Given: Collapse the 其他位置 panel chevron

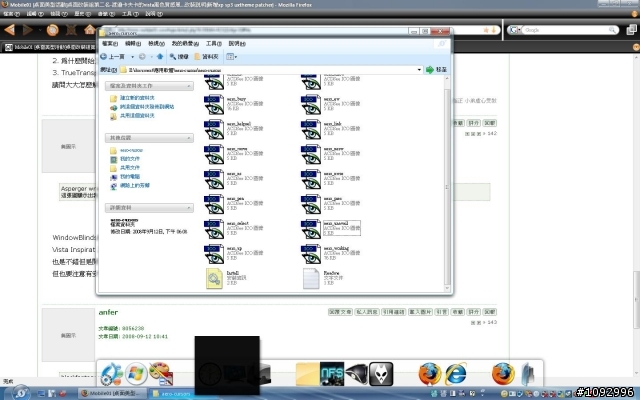Looking at the screenshot, I should coord(189,138).
